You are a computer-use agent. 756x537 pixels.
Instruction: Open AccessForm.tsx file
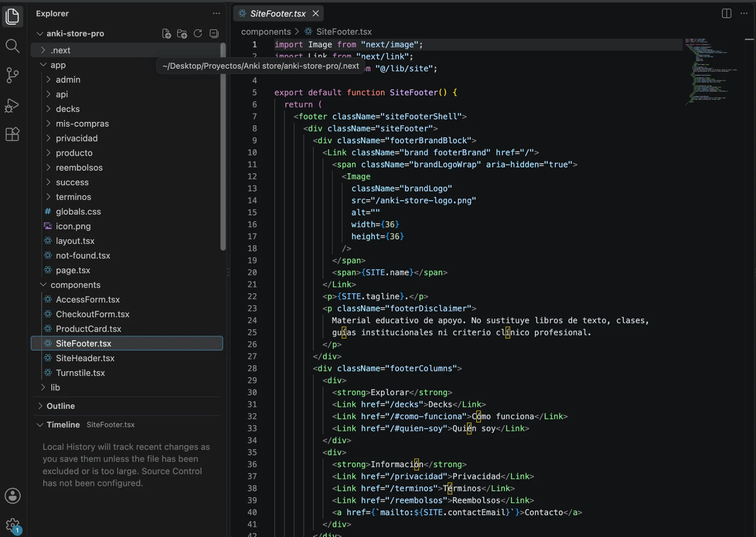pos(126,300)
